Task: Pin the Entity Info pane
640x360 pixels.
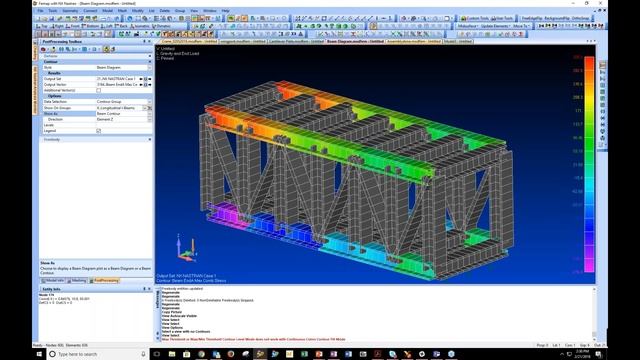Action: coord(144,289)
